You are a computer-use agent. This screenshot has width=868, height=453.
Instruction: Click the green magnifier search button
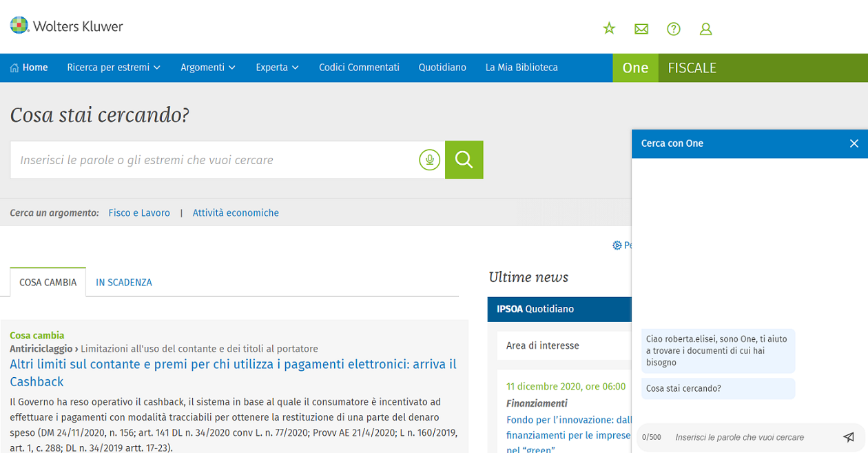click(464, 160)
